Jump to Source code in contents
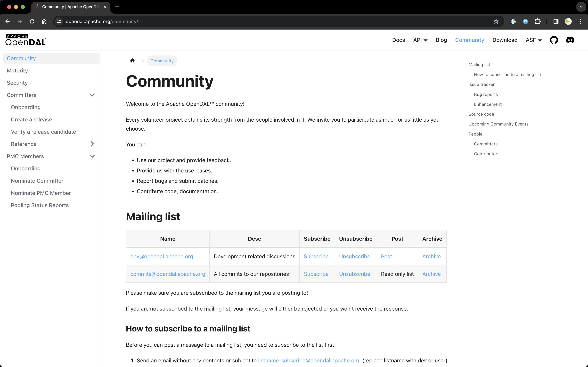Image resolution: width=588 pixels, height=367 pixels. 481,114
